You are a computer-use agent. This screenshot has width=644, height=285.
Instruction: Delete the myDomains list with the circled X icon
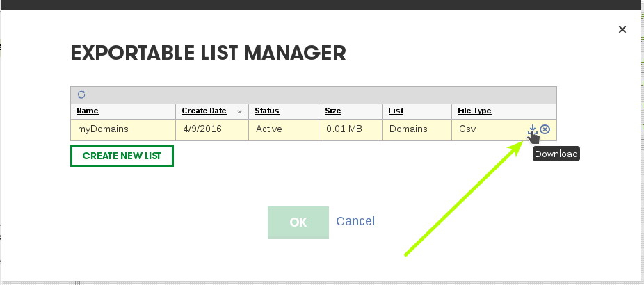click(x=545, y=129)
